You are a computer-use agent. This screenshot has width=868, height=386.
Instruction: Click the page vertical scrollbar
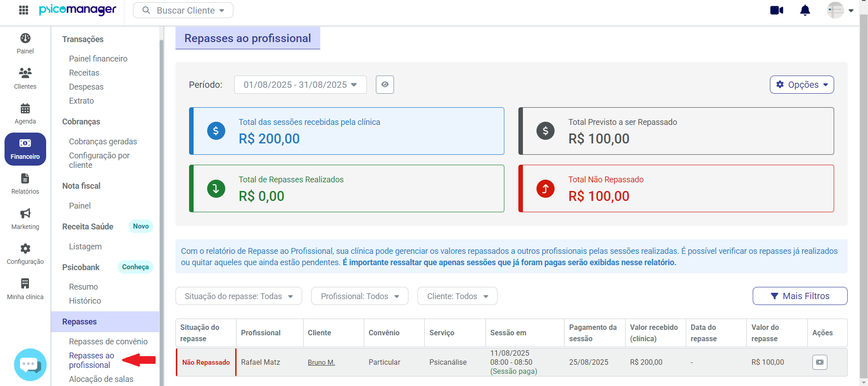tap(864, 196)
